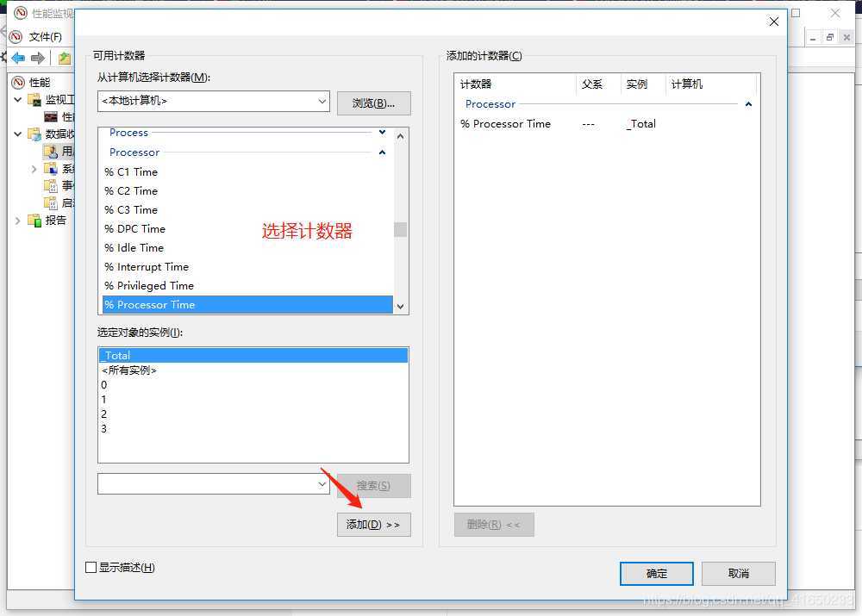862x616 pixels.
Task: Expand the Process counter group
Action: pyautogui.click(x=382, y=133)
